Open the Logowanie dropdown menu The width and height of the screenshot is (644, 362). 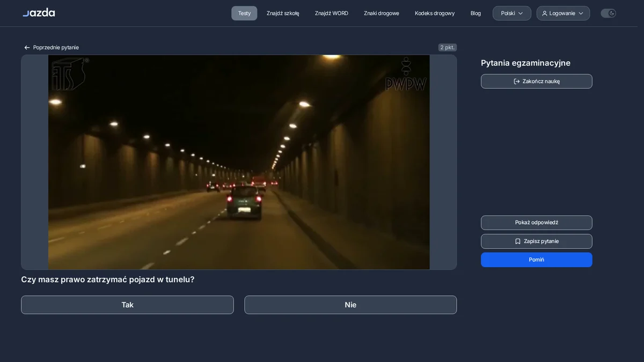click(563, 13)
